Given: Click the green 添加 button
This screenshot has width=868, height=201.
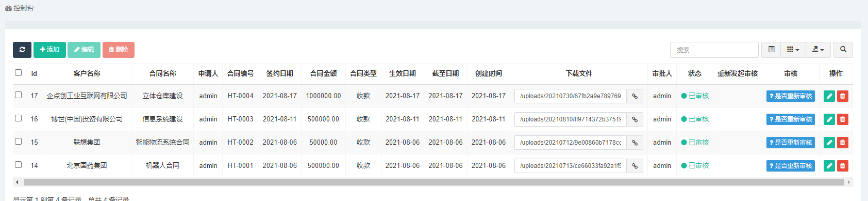Looking at the screenshot, I should click(x=49, y=50).
